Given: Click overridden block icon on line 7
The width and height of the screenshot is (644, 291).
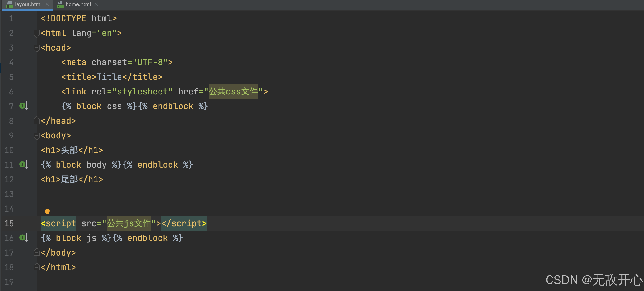Looking at the screenshot, I should 24,106.
